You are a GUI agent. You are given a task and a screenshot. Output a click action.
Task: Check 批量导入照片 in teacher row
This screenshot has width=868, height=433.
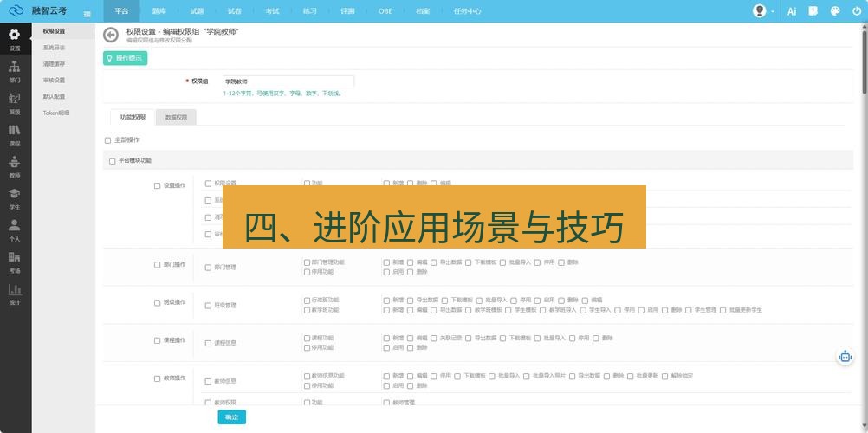[527, 376]
